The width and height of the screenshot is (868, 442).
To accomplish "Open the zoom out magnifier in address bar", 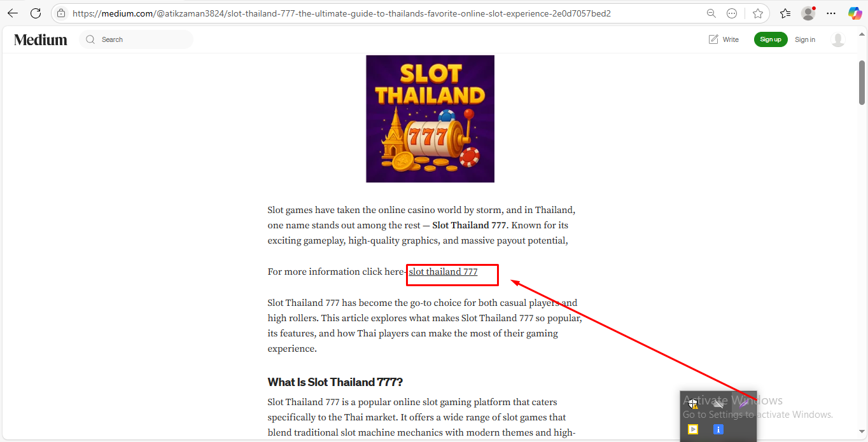I will 711,13.
